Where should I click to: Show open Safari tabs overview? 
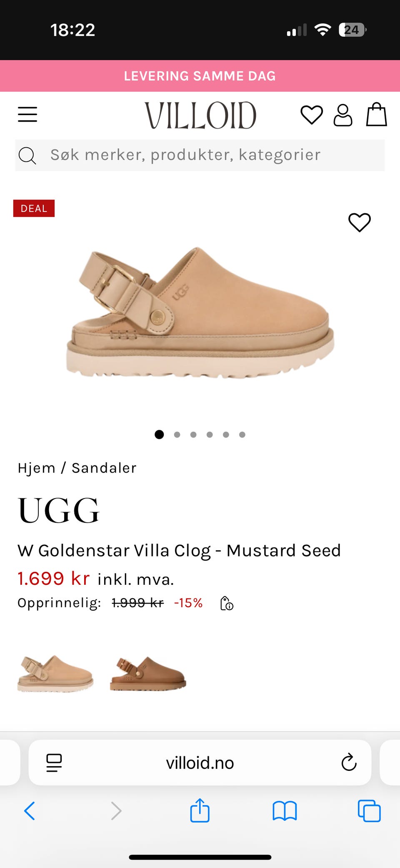click(x=369, y=811)
